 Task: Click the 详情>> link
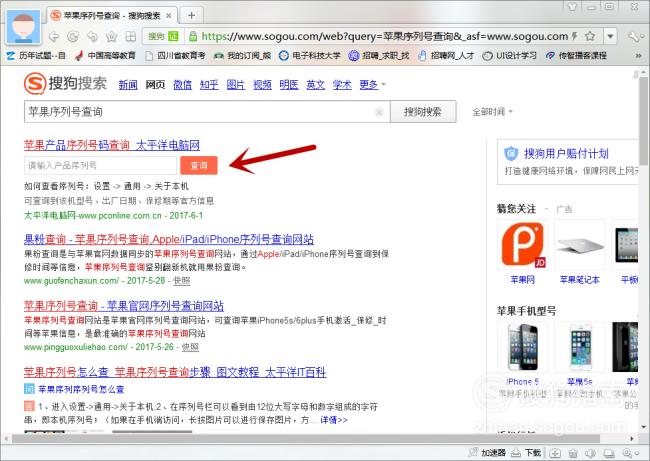[x=334, y=420]
